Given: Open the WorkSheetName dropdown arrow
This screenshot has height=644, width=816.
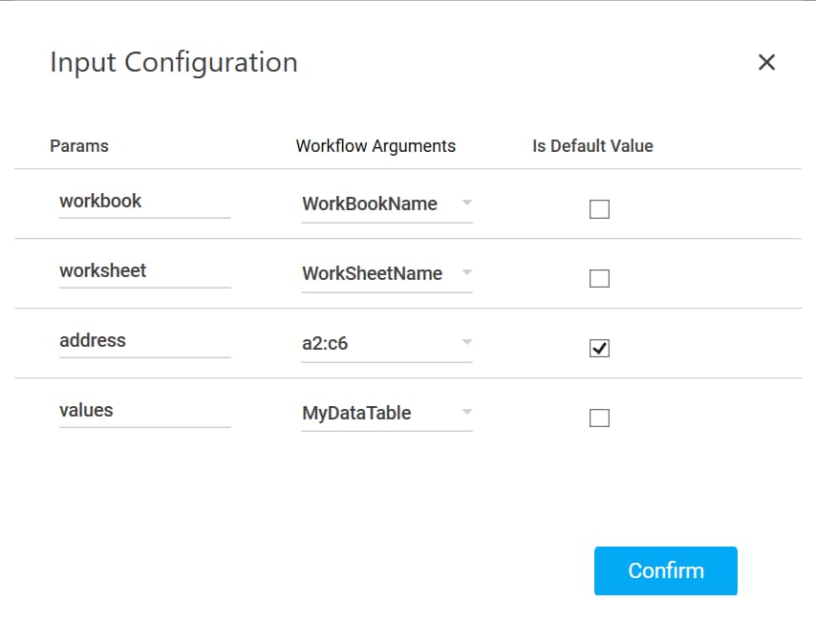Looking at the screenshot, I should pos(465,273).
